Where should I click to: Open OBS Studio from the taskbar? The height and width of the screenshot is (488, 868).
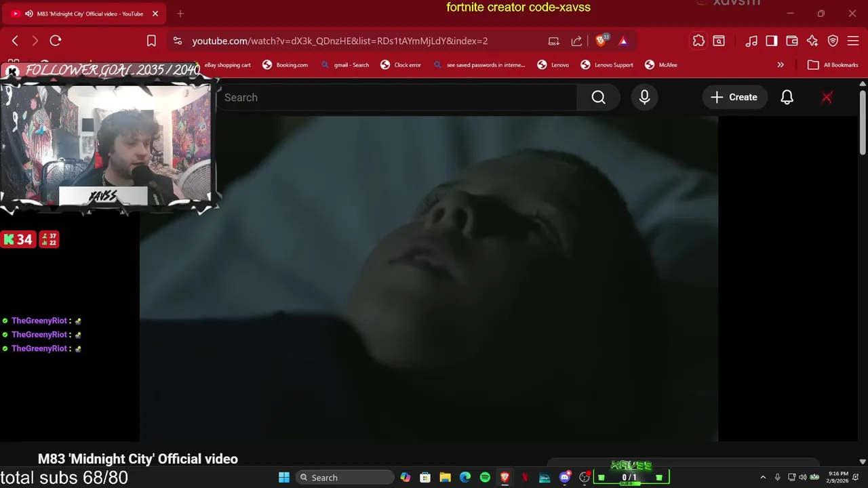[584, 477]
